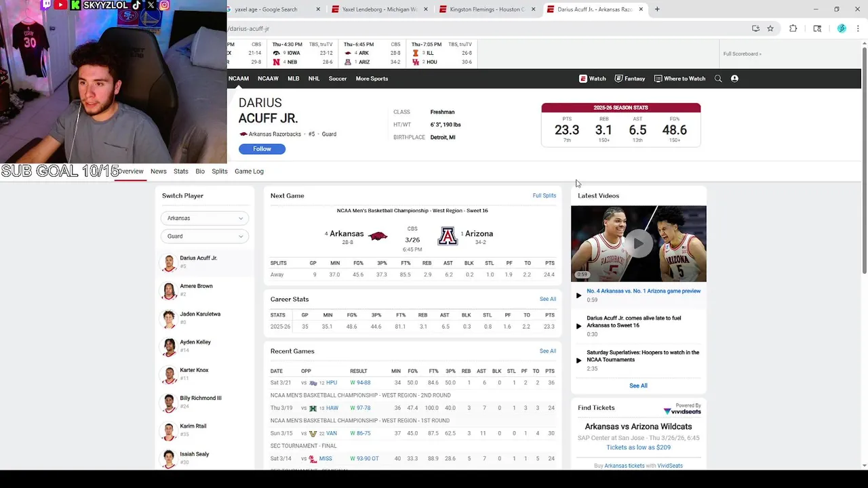Screen dimensions: 868x488
Task: Click the VividSeats logo
Action: point(682,411)
